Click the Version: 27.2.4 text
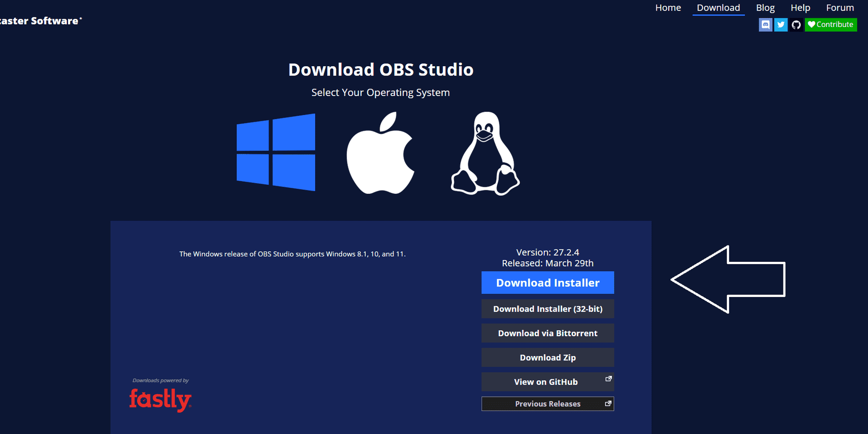Image resolution: width=868 pixels, height=434 pixels. click(548, 252)
